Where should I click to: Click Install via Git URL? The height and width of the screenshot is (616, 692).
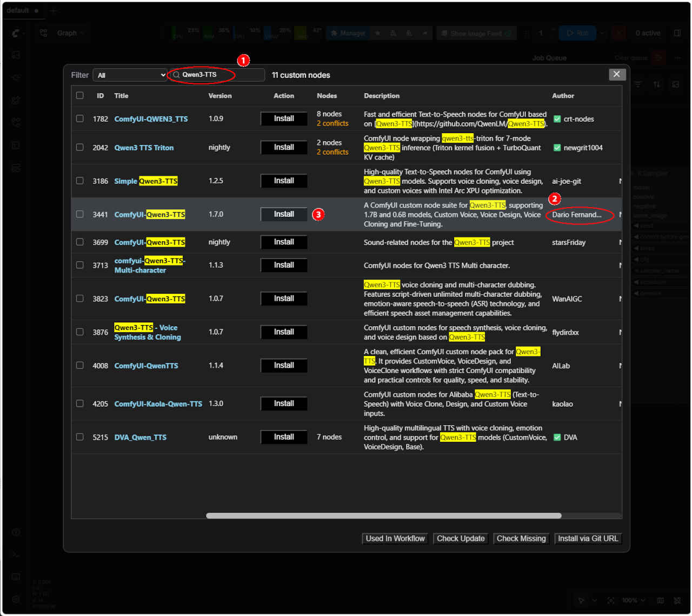(x=588, y=539)
